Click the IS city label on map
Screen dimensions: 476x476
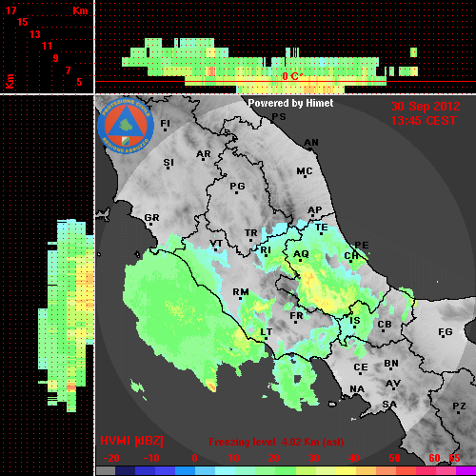tap(355, 321)
